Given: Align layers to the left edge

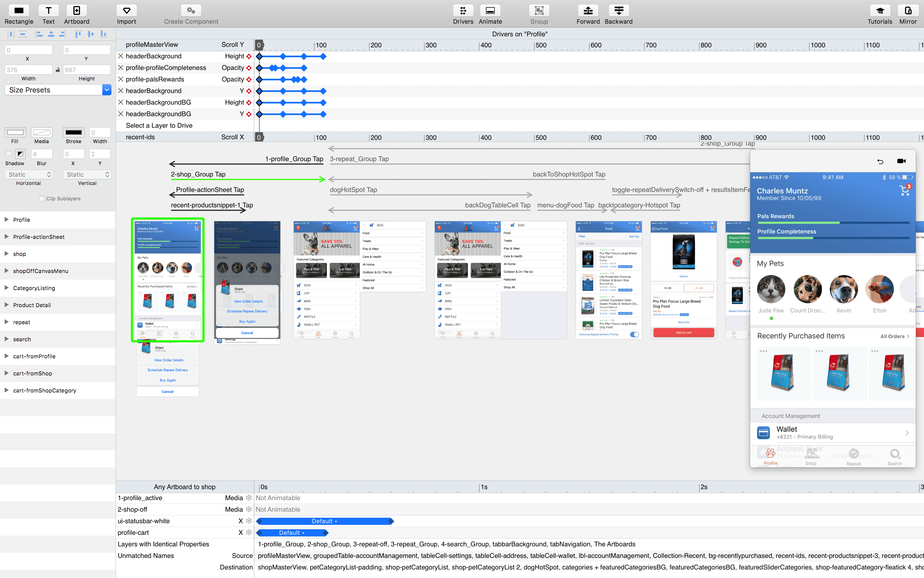Looking at the screenshot, I should click(x=39, y=34).
